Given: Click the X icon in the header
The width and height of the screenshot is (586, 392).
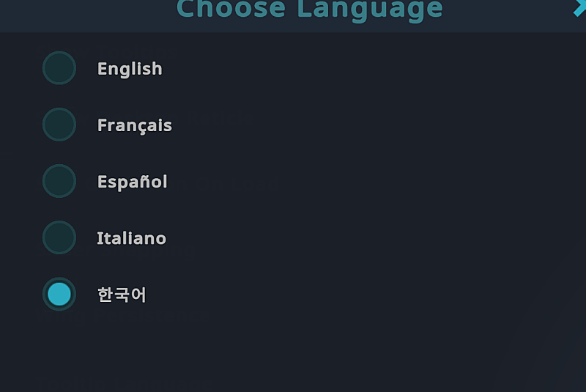Looking at the screenshot, I should point(579,7).
